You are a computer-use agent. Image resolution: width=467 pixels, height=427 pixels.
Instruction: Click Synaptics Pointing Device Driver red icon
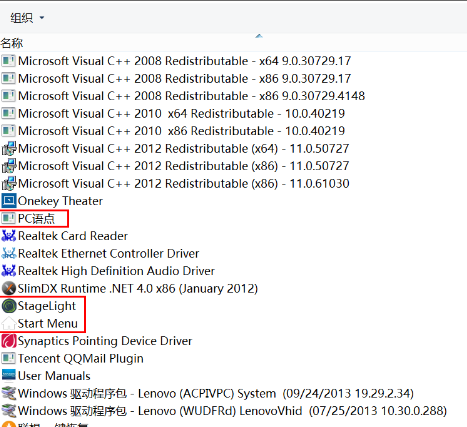[8, 341]
